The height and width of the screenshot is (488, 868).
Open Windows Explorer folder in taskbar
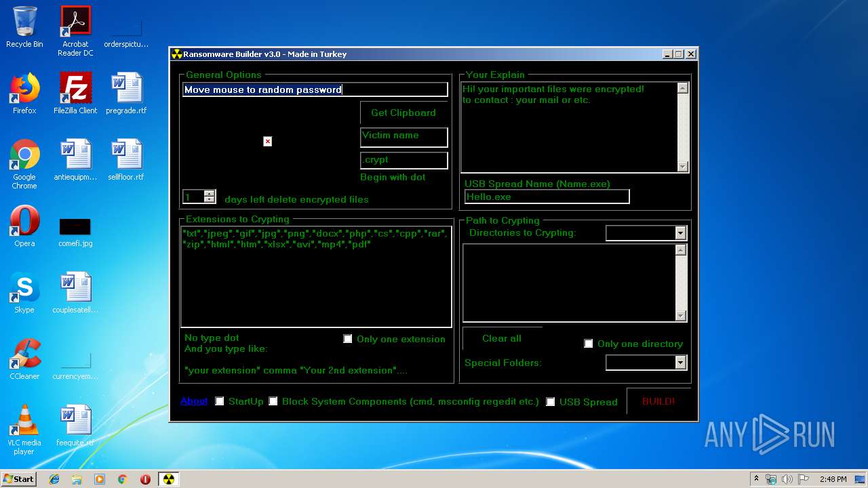[77, 479]
